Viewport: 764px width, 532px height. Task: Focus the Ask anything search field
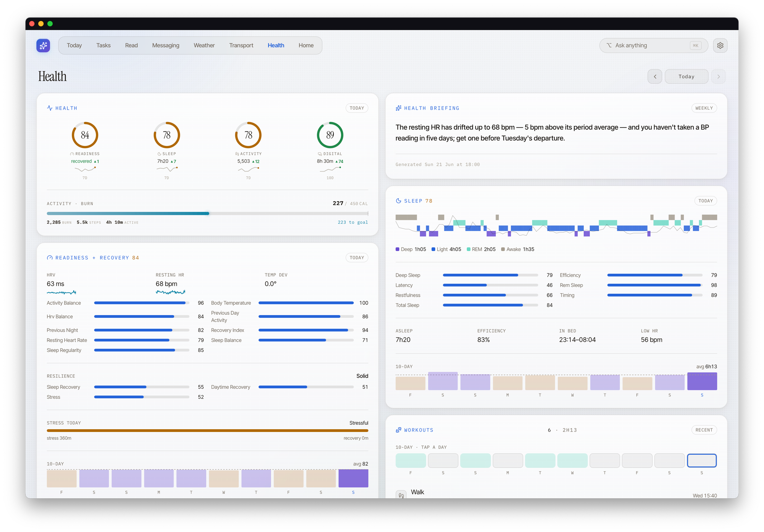point(654,45)
